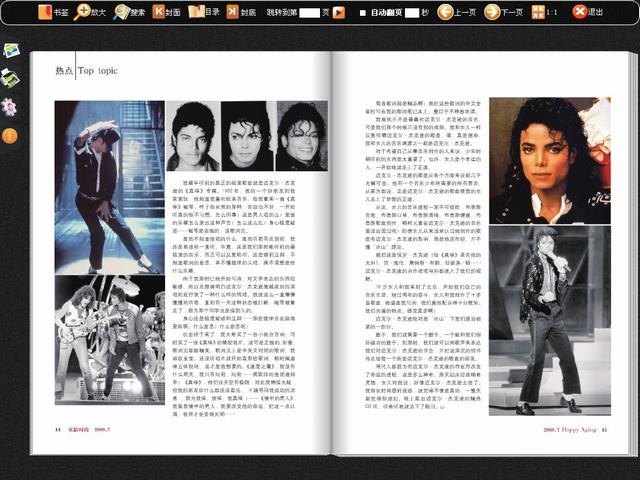Viewport: 640px width, 480px height.
Task: Open the picture gallery sidebar icon
Action: tap(11, 51)
